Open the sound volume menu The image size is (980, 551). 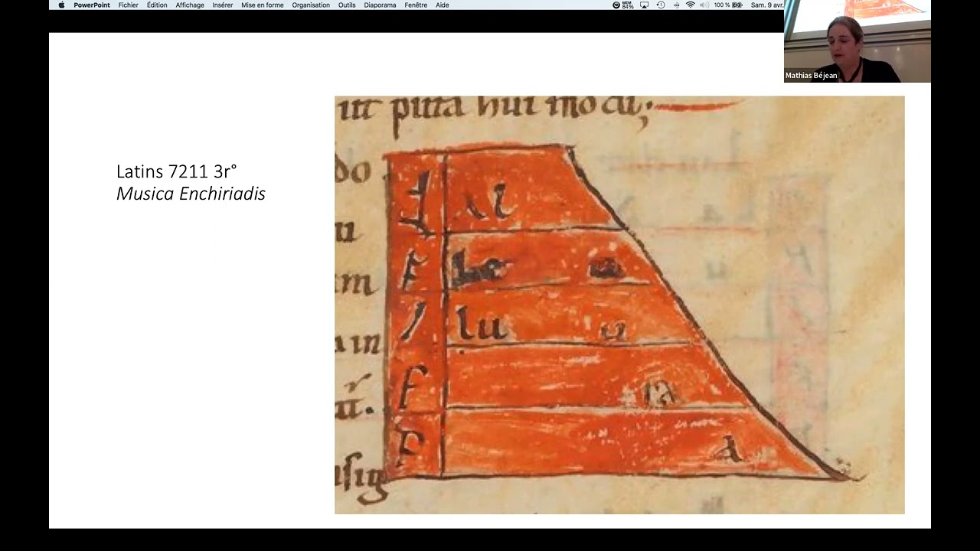pyautogui.click(x=704, y=5)
